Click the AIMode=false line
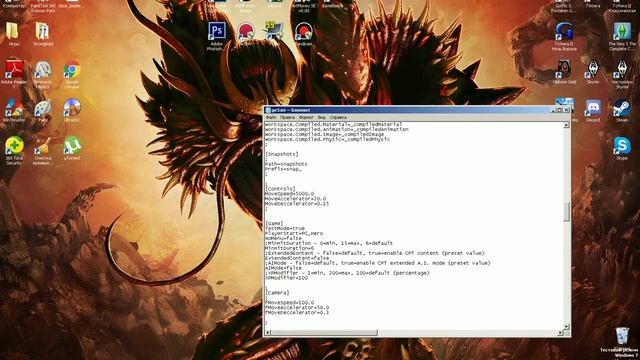640x360 pixels. (283, 268)
